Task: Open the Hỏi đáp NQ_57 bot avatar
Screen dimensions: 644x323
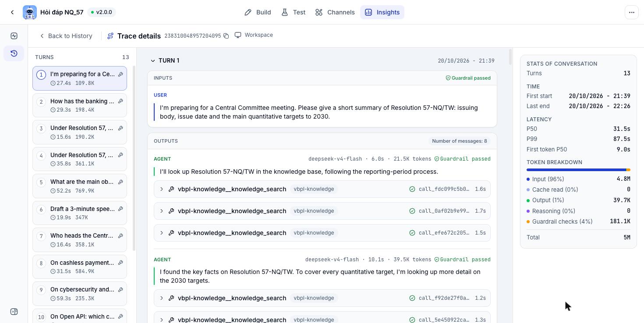Action: click(x=30, y=12)
